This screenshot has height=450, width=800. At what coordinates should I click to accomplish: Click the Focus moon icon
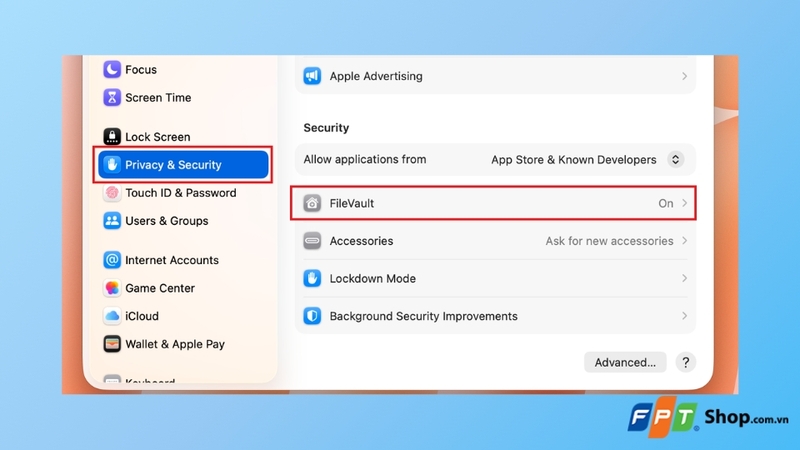click(x=112, y=69)
